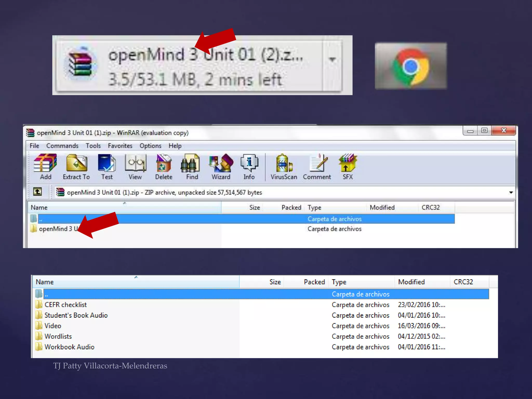532x399 pixels.
Task: Sort list by Modified column header
Action: pyautogui.click(x=382, y=208)
